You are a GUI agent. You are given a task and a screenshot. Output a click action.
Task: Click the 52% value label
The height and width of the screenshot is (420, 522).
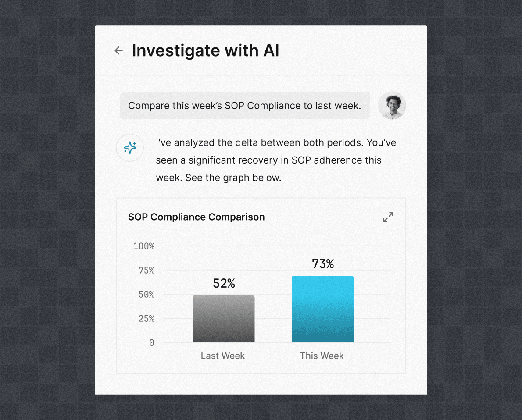[224, 284]
